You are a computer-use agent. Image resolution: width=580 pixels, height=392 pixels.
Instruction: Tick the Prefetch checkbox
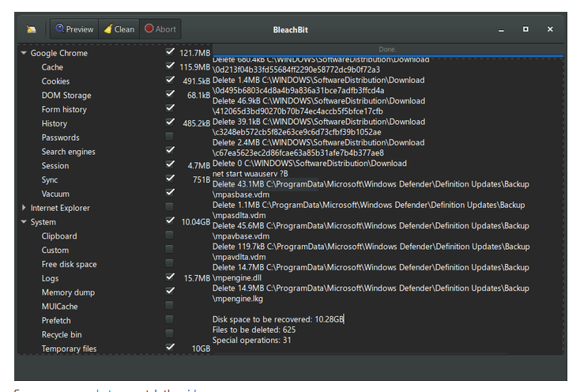click(169, 319)
